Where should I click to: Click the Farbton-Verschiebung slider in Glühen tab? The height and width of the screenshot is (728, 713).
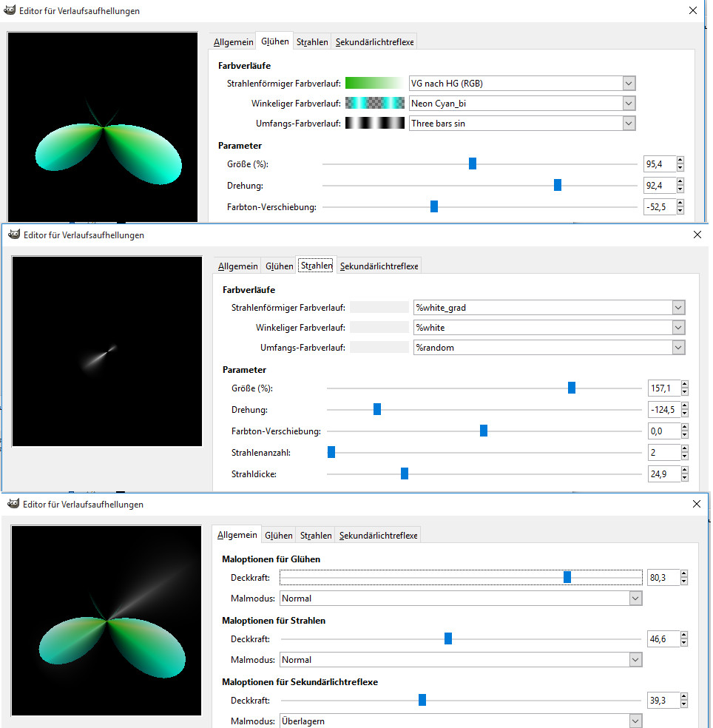[434, 206]
